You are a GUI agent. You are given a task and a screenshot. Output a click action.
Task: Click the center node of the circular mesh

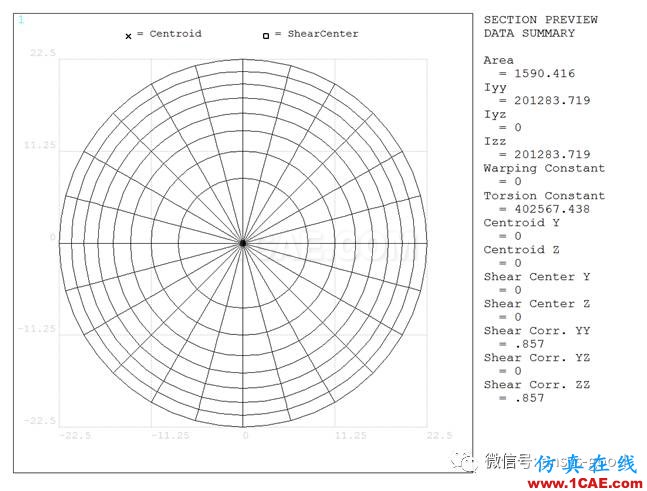(243, 243)
